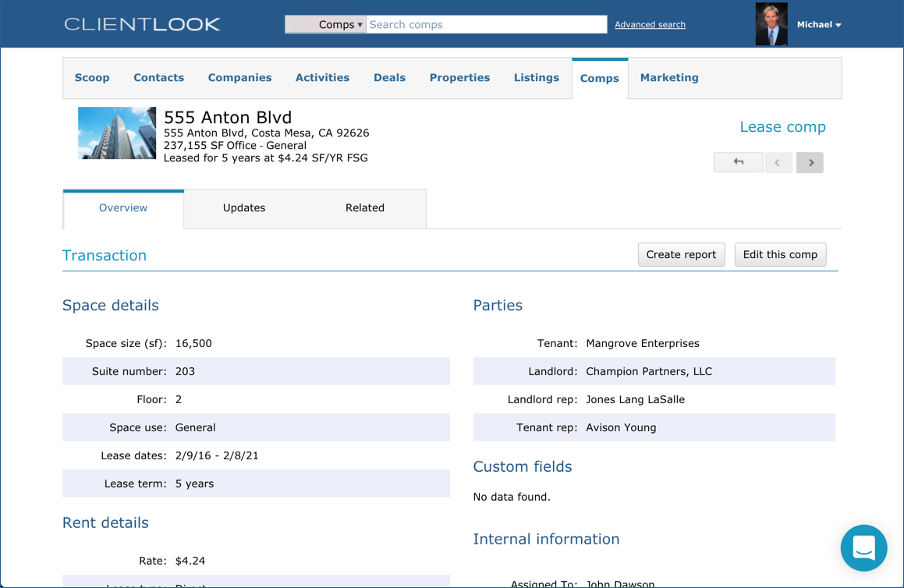The image size is (904, 588).
Task: Click the ClientLook logo
Action: pyautogui.click(x=143, y=24)
